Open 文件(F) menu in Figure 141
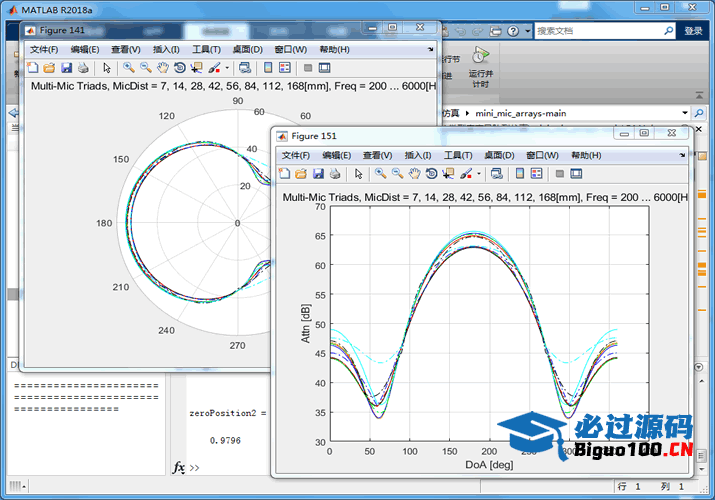Image resolution: width=715 pixels, height=500 pixels. [x=44, y=49]
